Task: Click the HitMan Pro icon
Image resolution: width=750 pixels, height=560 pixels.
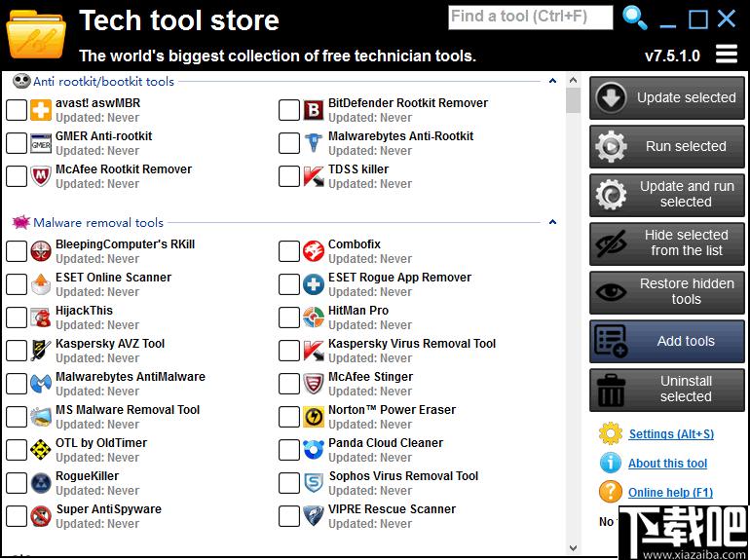Action: pos(314,317)
